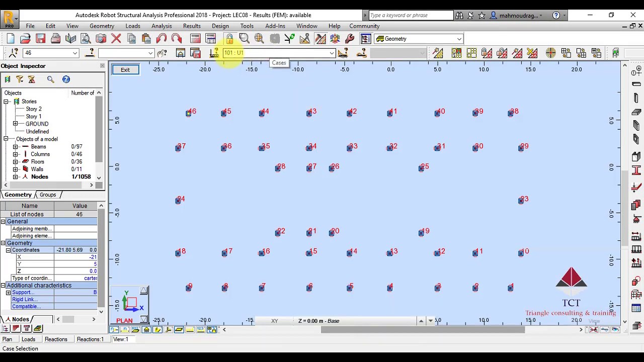This screenshot has height=362, width=644.
Task: Click the Object Inspector filter funnel icon
Action: (x=20, y=79)
